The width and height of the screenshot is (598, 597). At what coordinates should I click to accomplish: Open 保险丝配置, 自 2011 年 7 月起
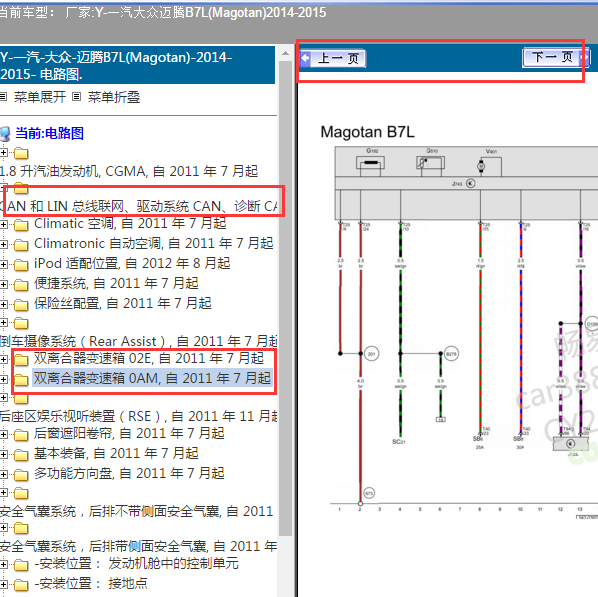pos(122,303)
